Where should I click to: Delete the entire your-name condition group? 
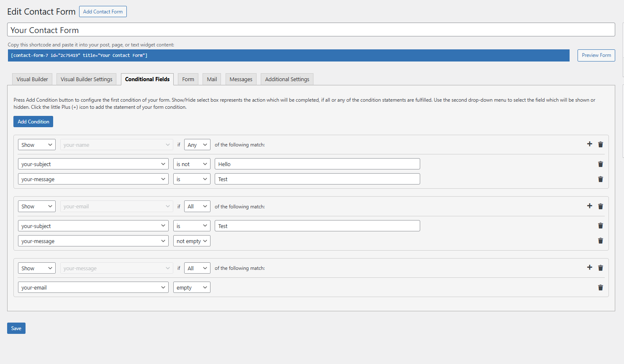(600, 144)
